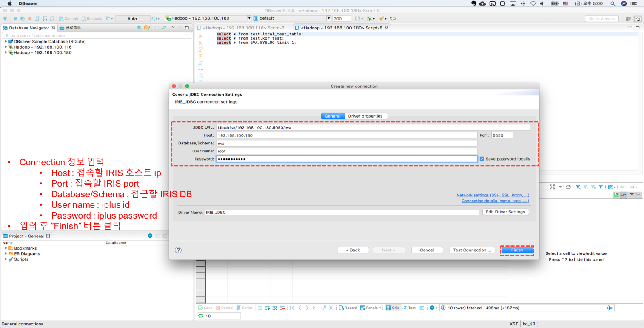
Task: Toggle the Save password locally checkbox
Action: [x=482, y=159]
